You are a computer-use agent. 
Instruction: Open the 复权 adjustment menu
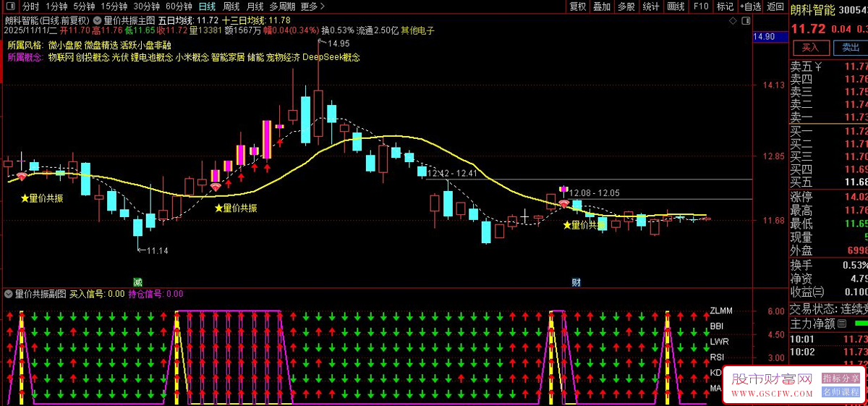[x=578, y=7]
